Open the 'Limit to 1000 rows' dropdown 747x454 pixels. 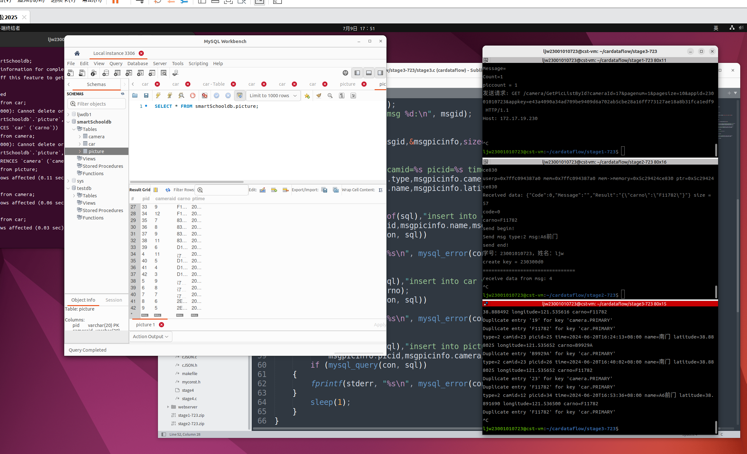[x=273, y=96]
